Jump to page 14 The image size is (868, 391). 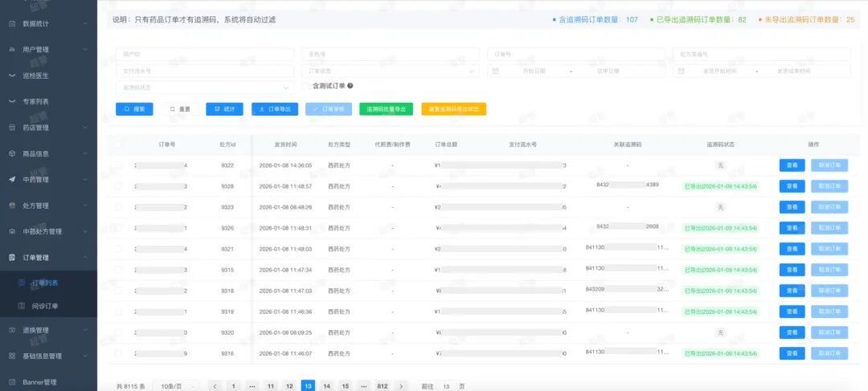coord(326,386)
